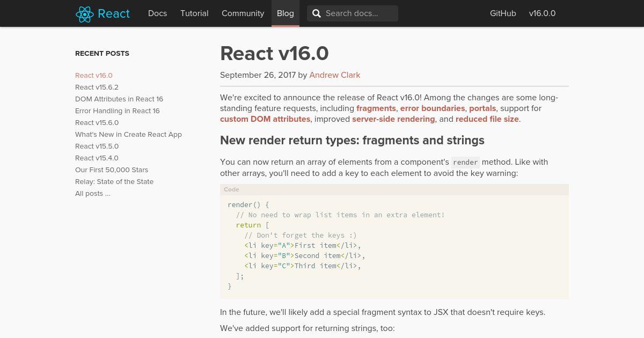Screen dimensions: 644x338
Task: Follow the reduced file size link
Action: point(487,119)
